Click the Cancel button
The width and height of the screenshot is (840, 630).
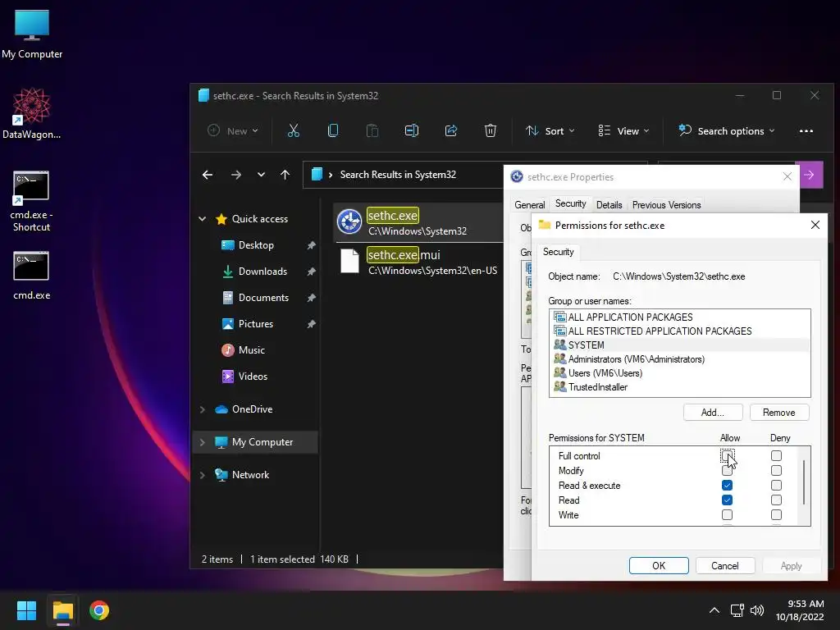click(x=725, y=566)
